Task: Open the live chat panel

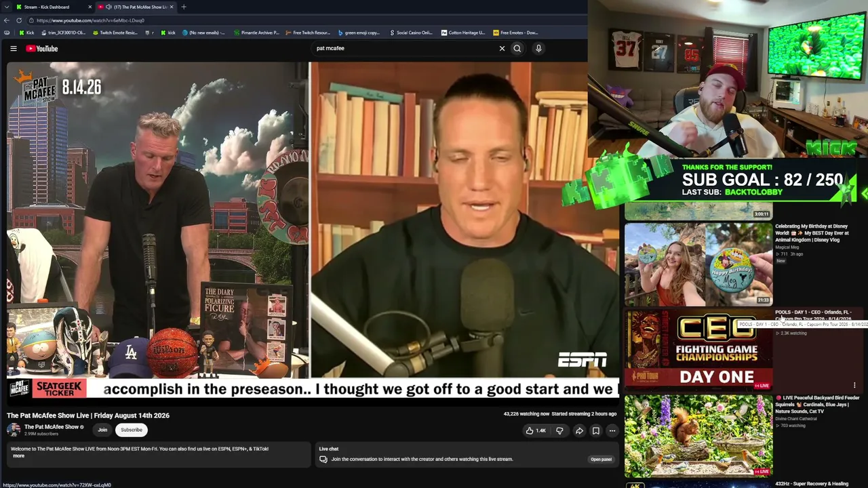Action: coord(601,460)
